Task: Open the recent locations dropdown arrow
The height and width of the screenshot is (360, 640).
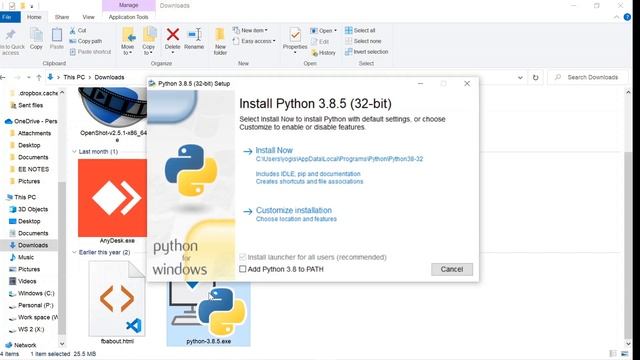Action: (x=29, y=77)
